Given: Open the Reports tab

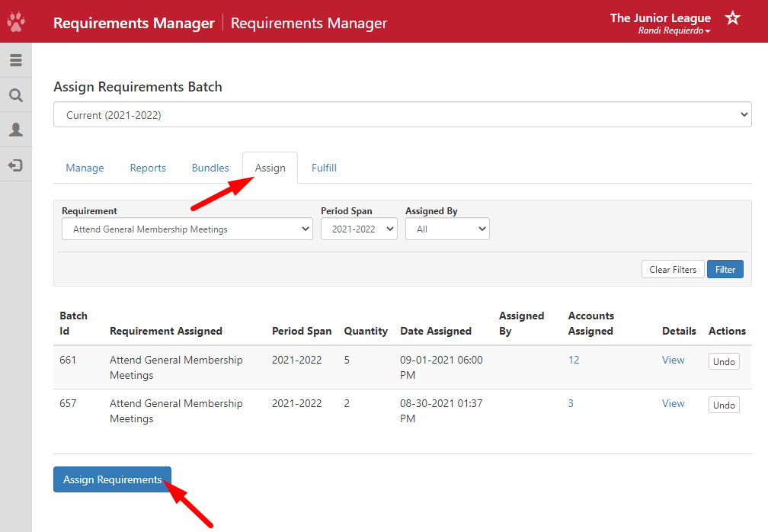Looking at the screenshot, I should (x=148, y=168).
